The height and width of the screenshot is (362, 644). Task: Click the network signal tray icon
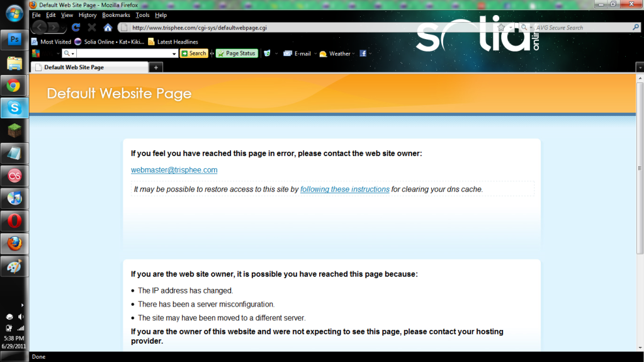21,328
